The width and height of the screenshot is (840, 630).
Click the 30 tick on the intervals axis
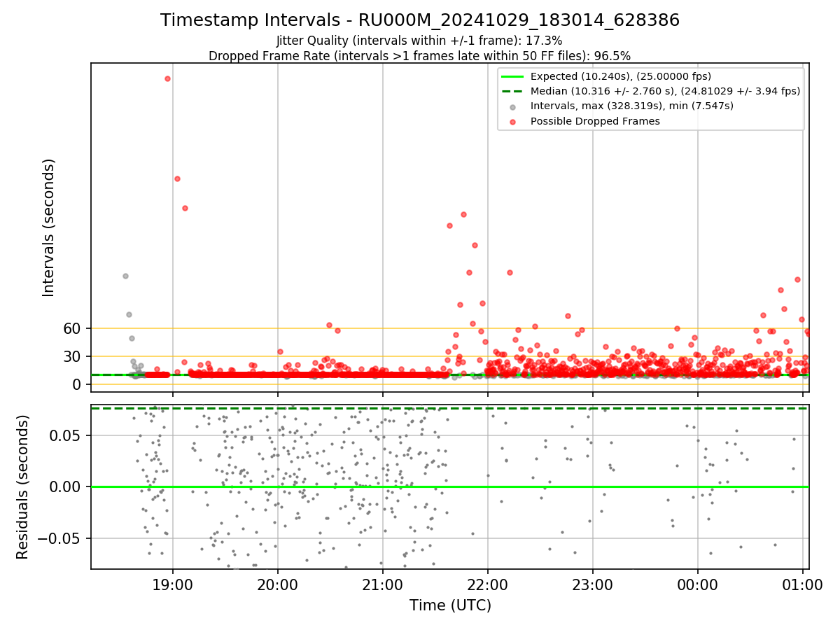pos(73,356)
